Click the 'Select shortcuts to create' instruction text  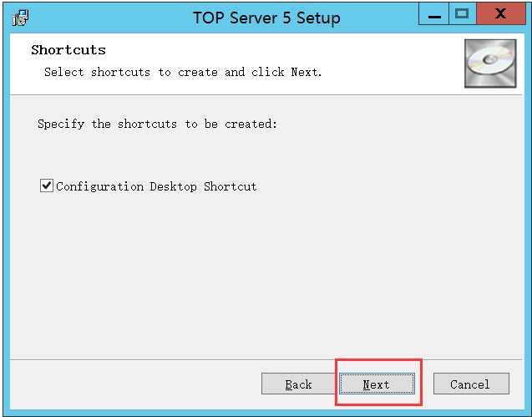(x=183, y=72)
